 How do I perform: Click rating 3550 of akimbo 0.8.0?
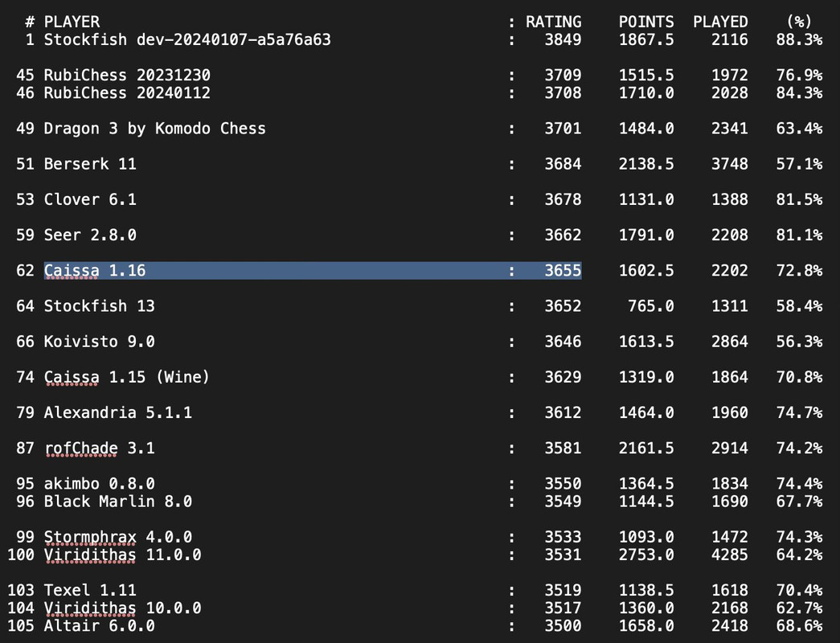click(x=563, y=483)
